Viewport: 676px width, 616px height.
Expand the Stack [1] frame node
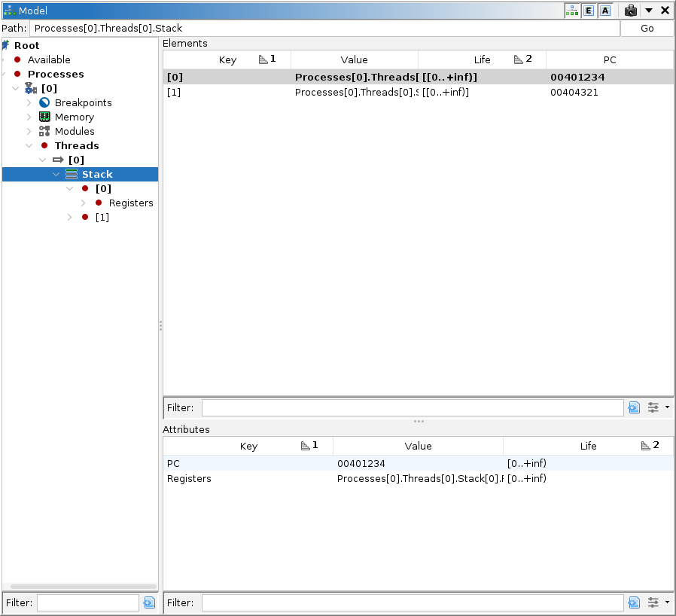click(70, 217)
